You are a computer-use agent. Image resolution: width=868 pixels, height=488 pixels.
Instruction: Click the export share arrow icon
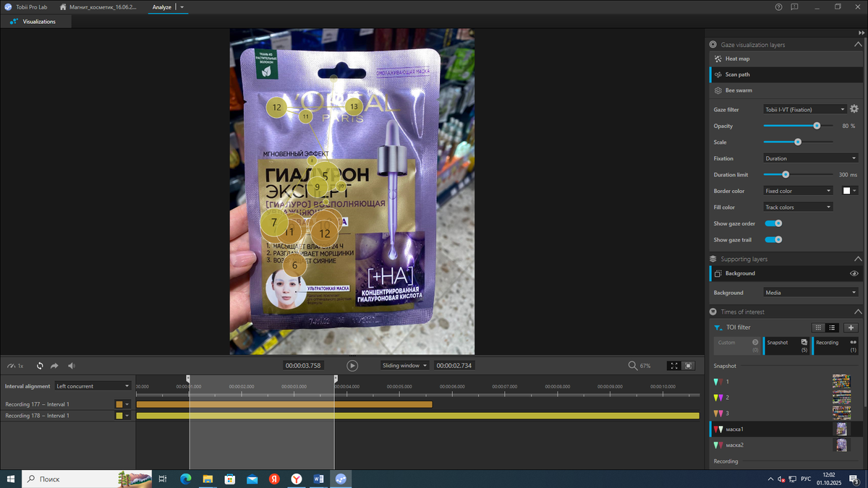pyautogui.click(x=54, y=366)
